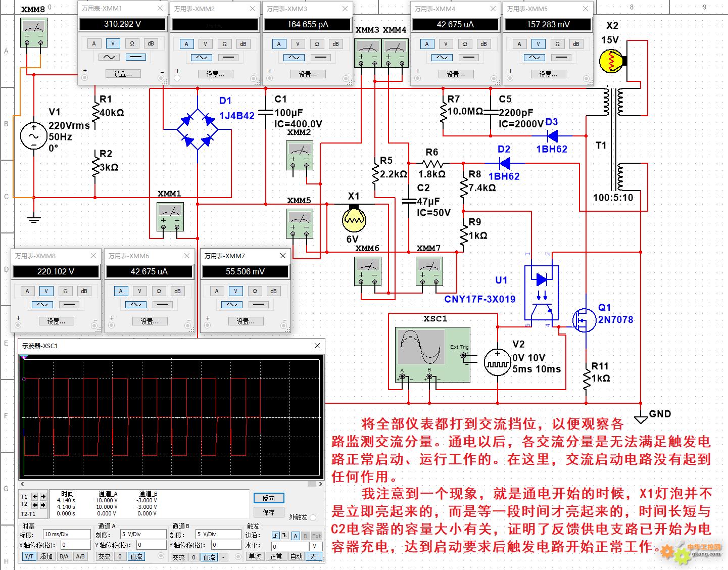
Task: Set channel A coupling to 交流 AC
Action: pos(105,556)
